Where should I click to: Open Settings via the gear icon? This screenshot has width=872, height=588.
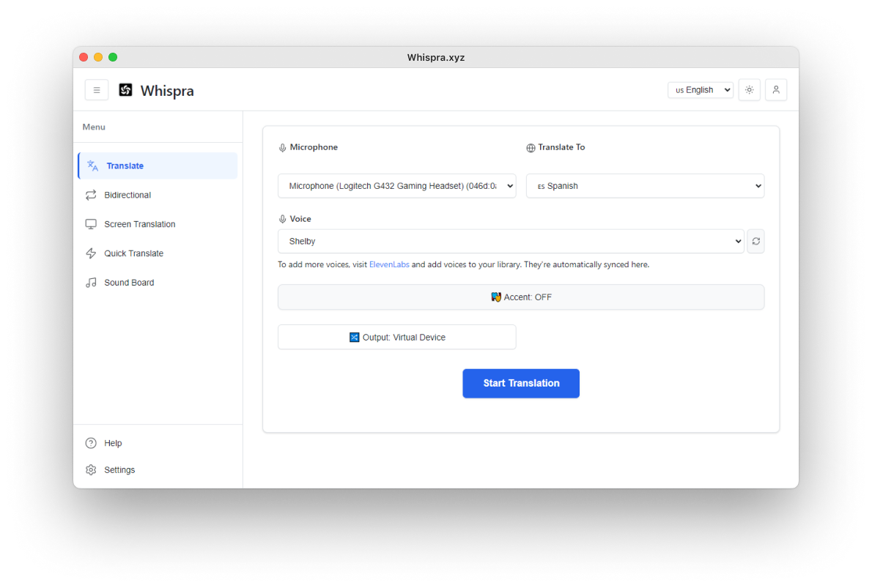[90, 469]
